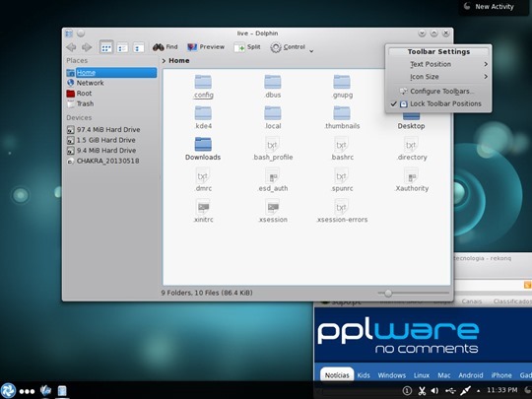Open Icon Size submenu
The image size is (532, 399).
[438, 77]
